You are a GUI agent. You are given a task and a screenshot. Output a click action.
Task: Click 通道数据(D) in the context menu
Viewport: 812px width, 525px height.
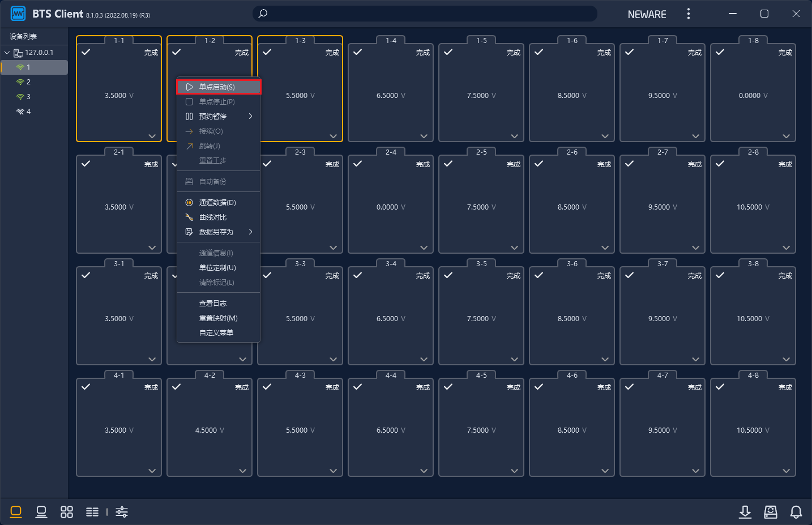(x=217, y=203)
